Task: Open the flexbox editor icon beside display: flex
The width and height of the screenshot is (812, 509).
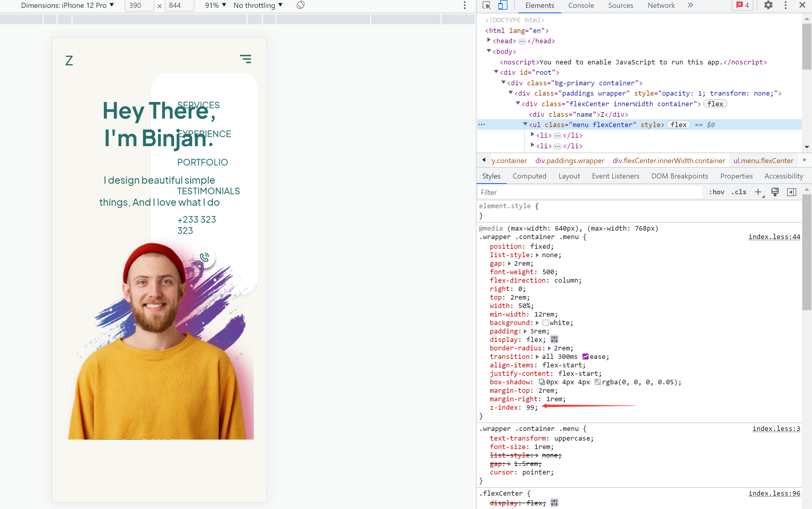Action: pyautogui.click(x=554, y=339)
